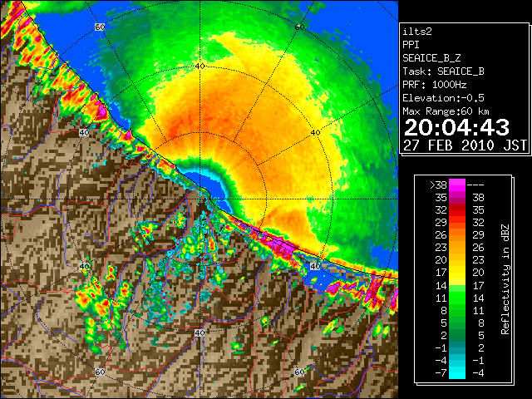
Task: Click the 60 range label at the northwest
Action: pyautogui.click(x=100, y=27)
